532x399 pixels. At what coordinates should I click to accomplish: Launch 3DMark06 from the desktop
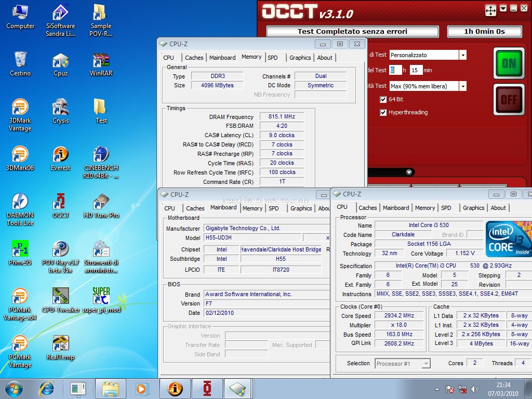(x=20, y=158)
